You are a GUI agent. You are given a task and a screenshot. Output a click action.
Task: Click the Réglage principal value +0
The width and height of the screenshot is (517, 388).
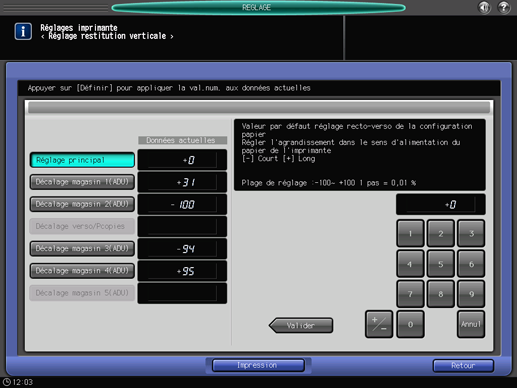coord(182,160)
